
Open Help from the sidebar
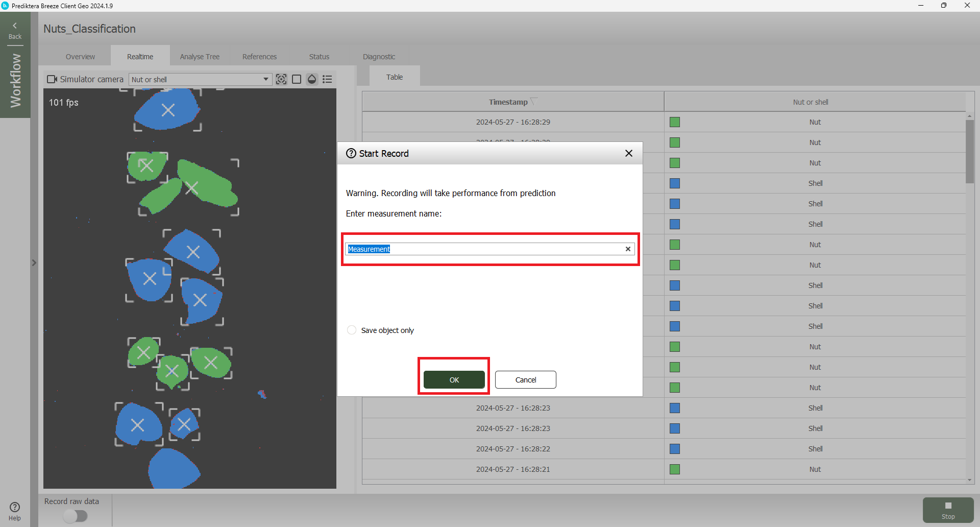click(x=15, y=511)
